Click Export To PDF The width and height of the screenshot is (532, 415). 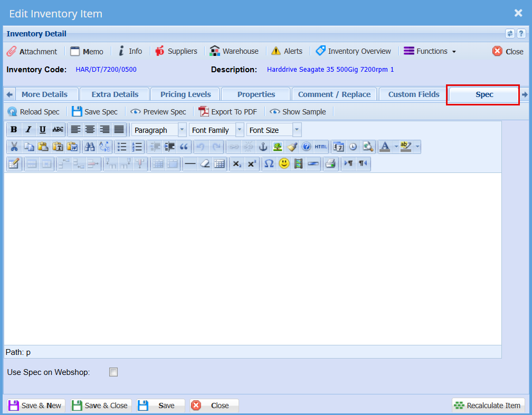click(228, 112)
